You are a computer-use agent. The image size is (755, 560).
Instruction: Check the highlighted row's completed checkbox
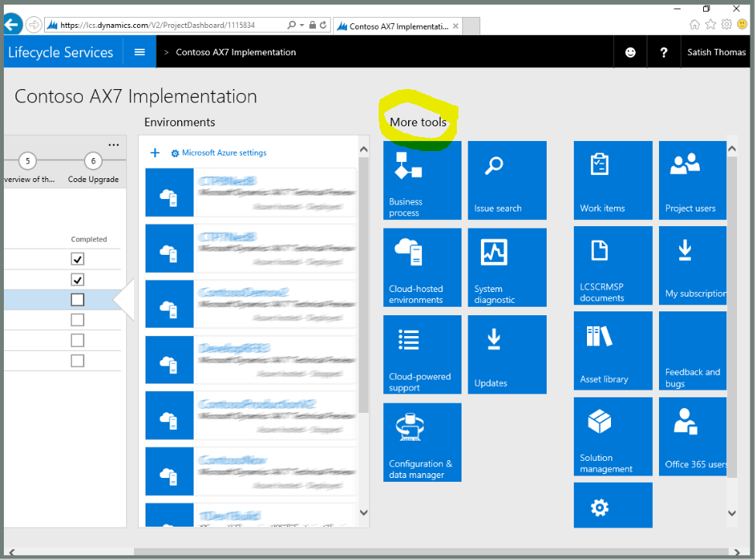[77, 300]
